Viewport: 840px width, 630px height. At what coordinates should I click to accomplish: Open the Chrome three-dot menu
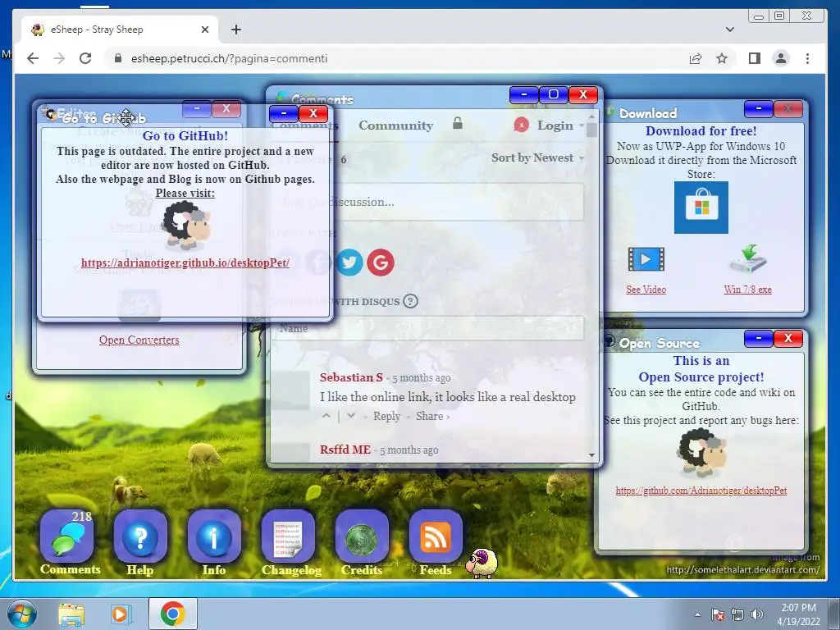tap(807, 58)
